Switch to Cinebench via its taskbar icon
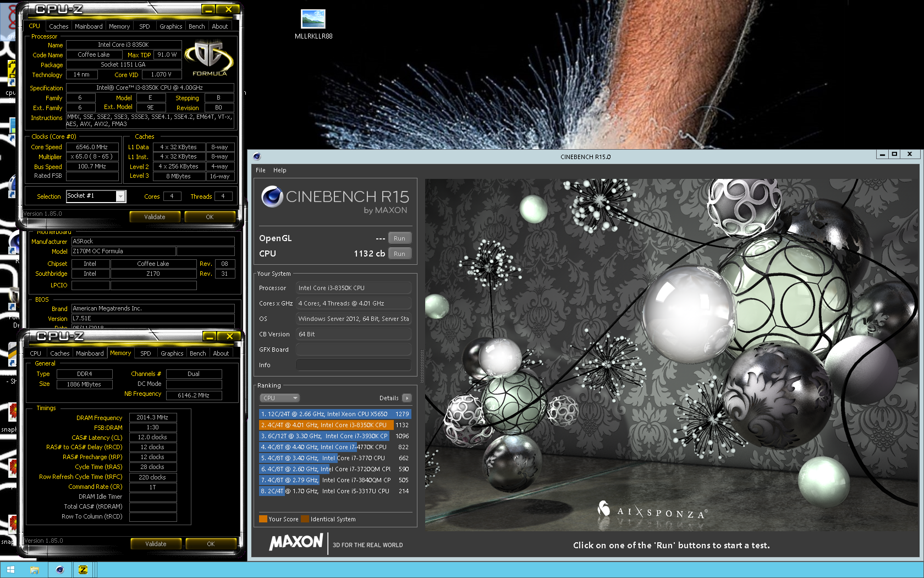The width and height of the screenshot is (924, 578). (x=59, y=570)
